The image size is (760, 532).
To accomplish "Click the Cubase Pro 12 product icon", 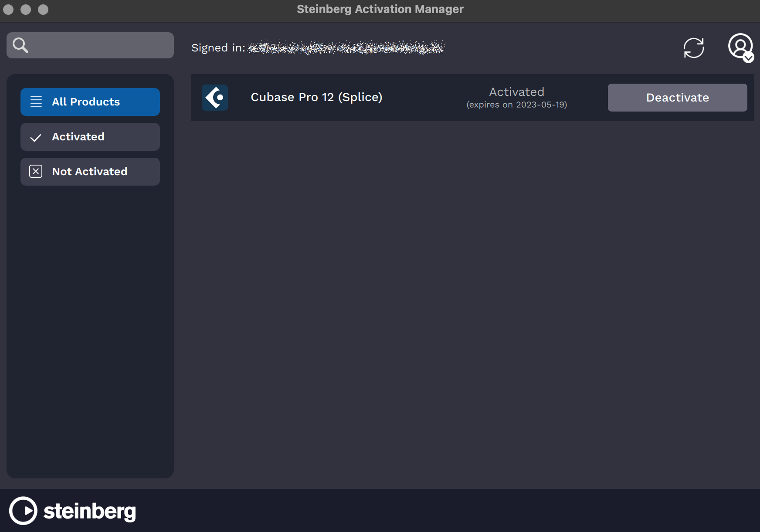I will pyautogui.click(x=215, y=97).
